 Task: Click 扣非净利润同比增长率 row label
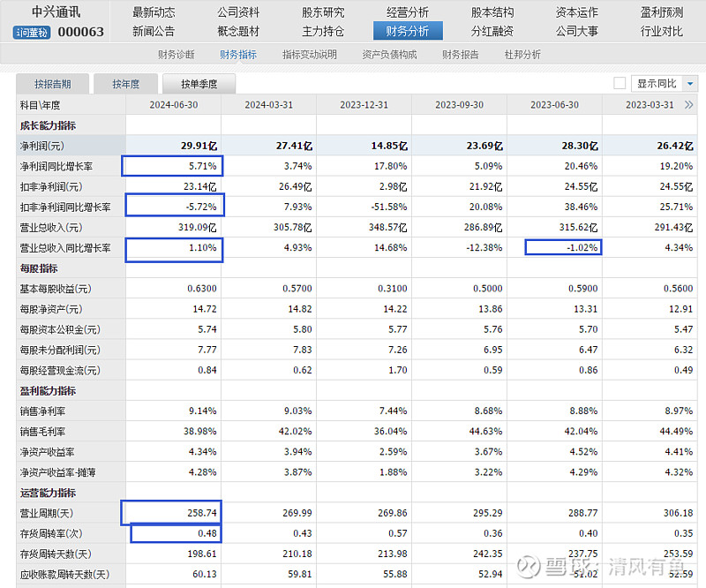65,207
